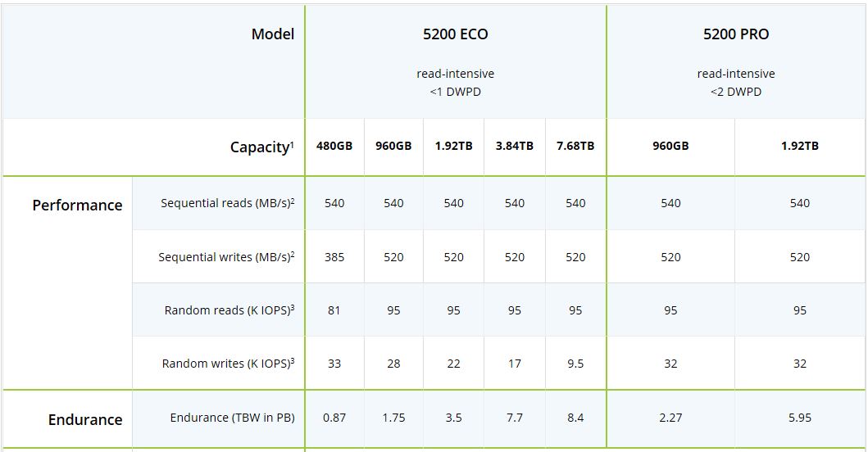The image size is (868, 452).
Task: Click the 9.5 random writes value
Action: (575, 364)
